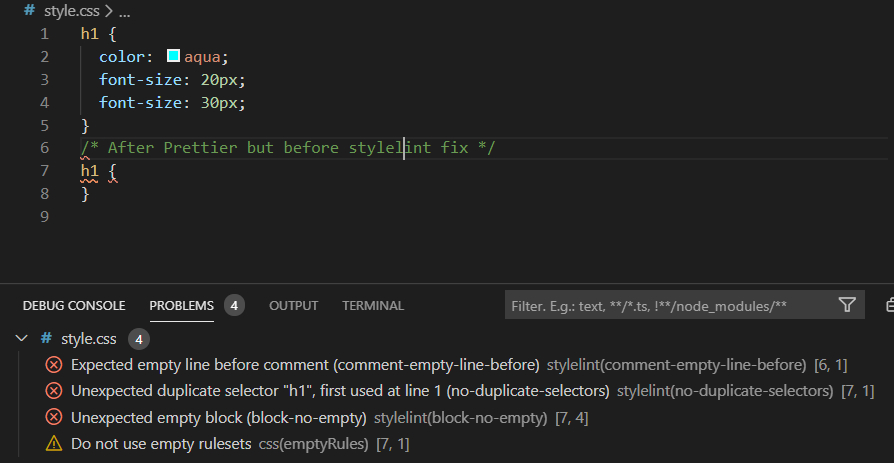894x463 pixels.
Task: Open the Terminal tab
Action: 373,306
